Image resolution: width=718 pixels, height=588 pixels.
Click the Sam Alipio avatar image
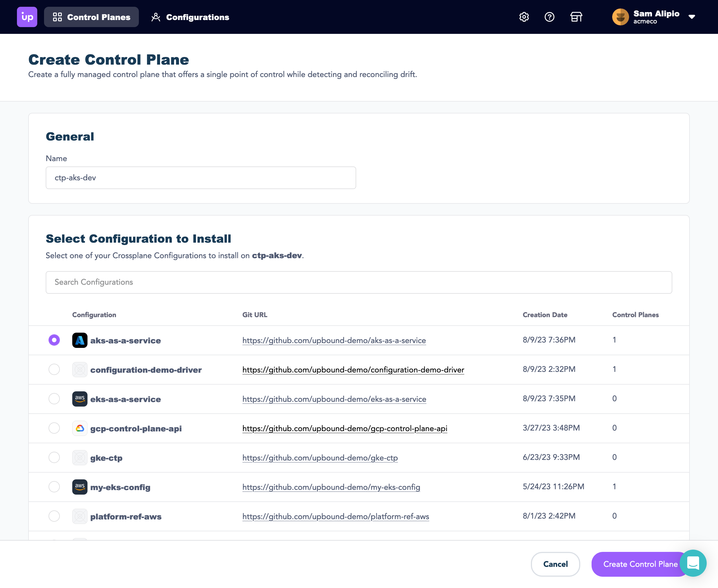(x=620, y=17)
